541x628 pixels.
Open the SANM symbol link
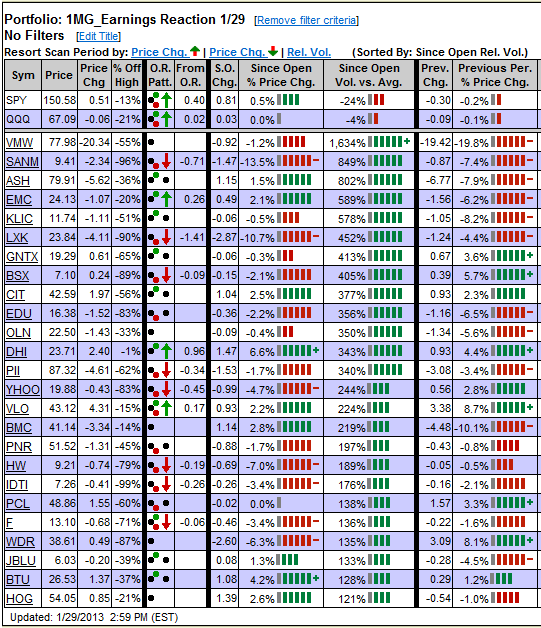pos(22,162)
